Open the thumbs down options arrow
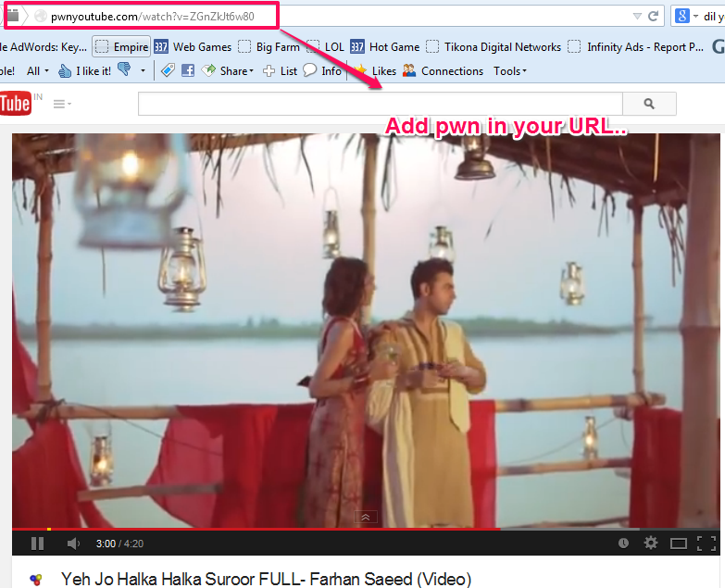Screen dimensions: 725x588 click(x=143, y=70)
